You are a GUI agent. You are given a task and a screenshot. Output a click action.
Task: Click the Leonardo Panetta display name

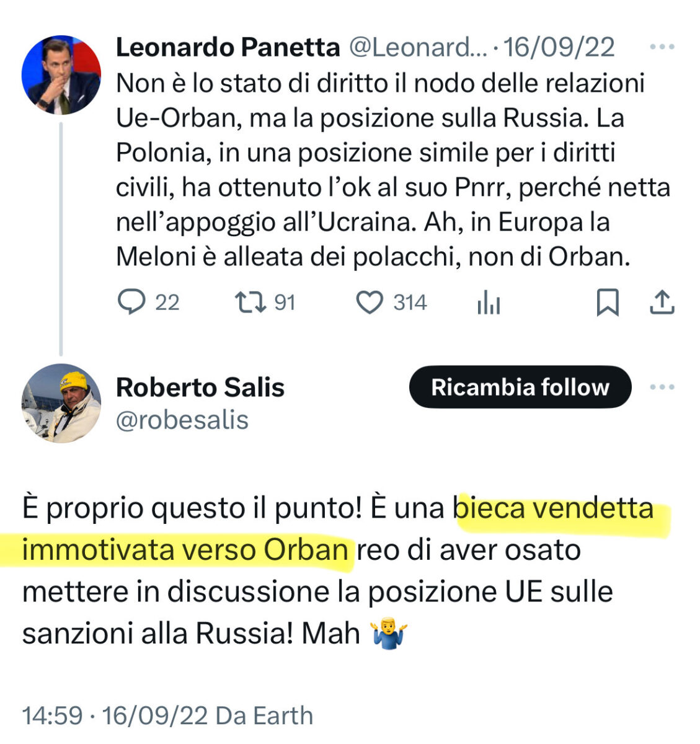[x=228, y=47]
